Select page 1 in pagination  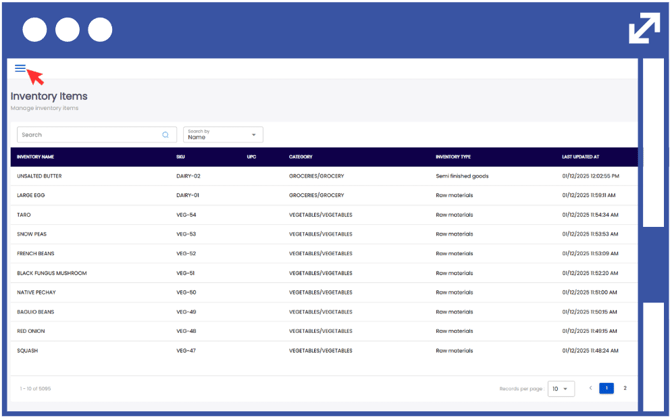[x=606, y=388]
